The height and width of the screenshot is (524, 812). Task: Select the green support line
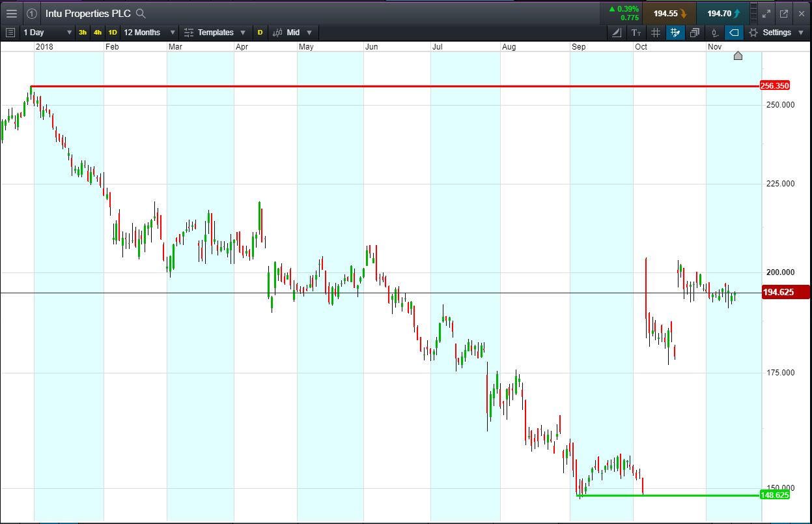pyautogui.click(x=669, y=495)
